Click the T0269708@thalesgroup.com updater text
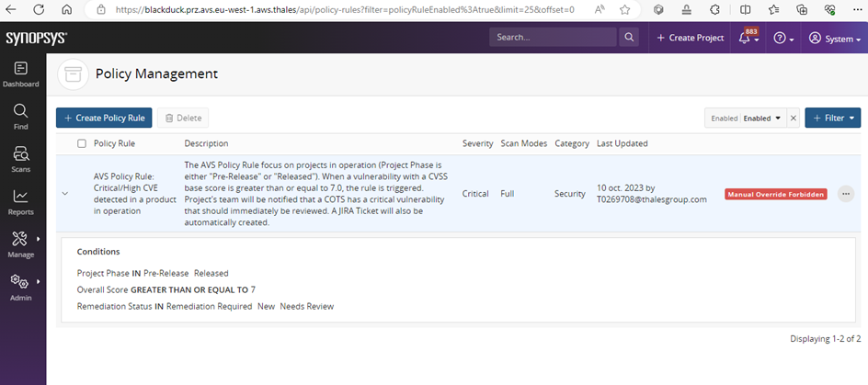Viewport: 868px width, 385px height. pos(652,199)
